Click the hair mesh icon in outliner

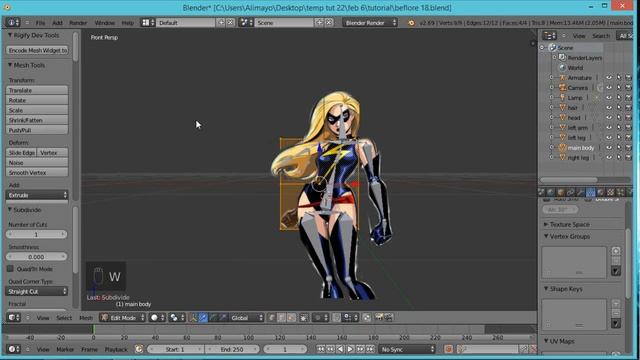pyautogui.click(x=563, y=107)
